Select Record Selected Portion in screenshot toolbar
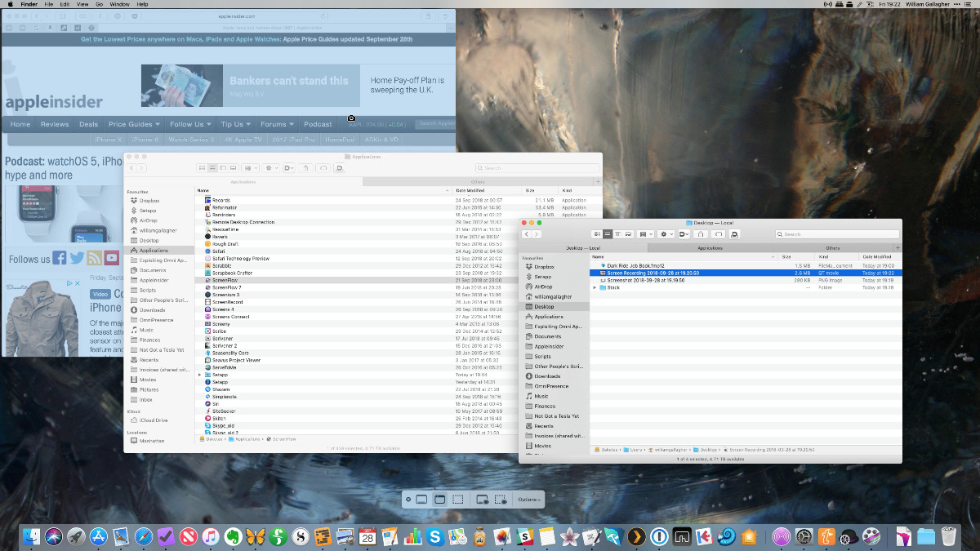980x551 pixels. click(501, 499)
